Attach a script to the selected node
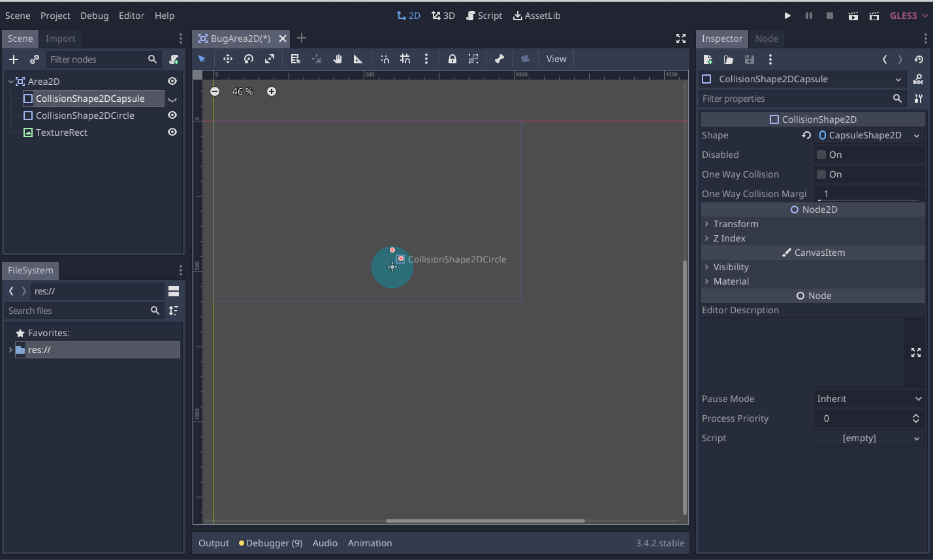The image size is (933, 560). point(174,59)
